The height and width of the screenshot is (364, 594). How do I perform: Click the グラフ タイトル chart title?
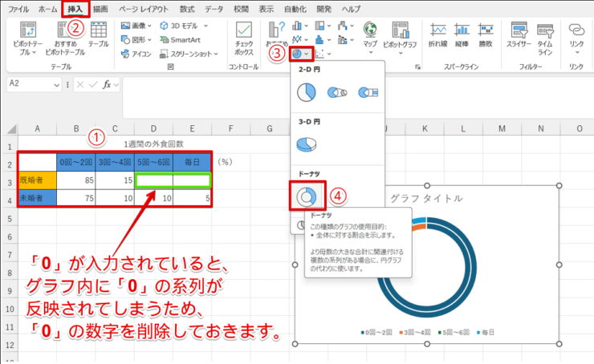426,198
